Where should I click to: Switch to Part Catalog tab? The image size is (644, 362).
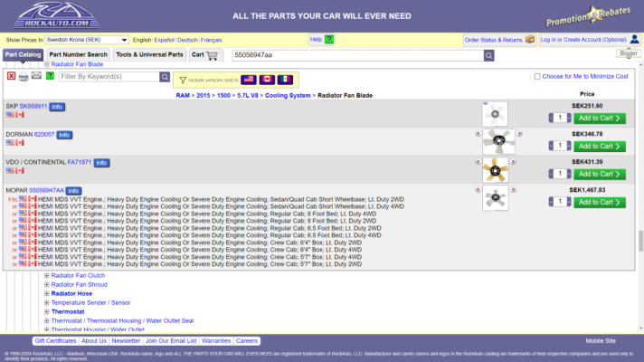click(23, 54)
